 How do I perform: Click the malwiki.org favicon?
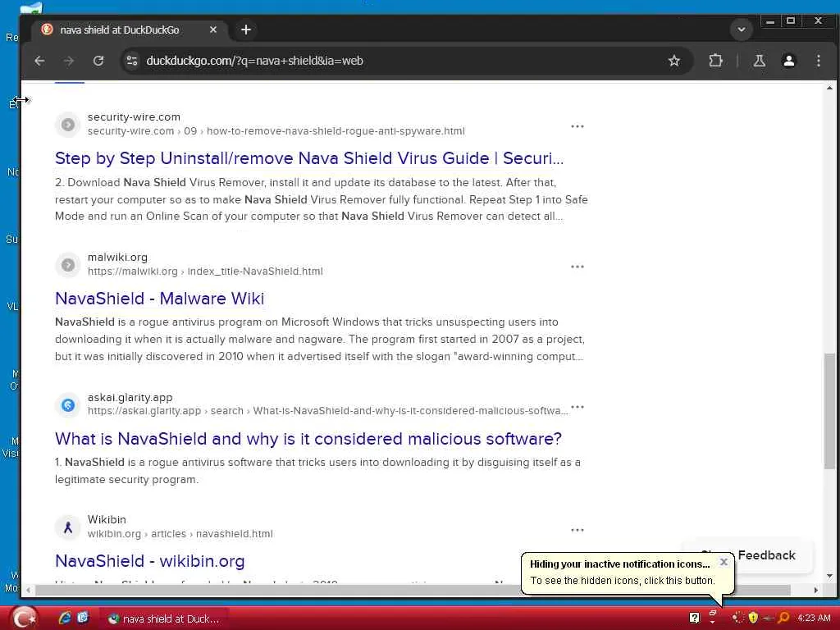[x=68, y=265]
